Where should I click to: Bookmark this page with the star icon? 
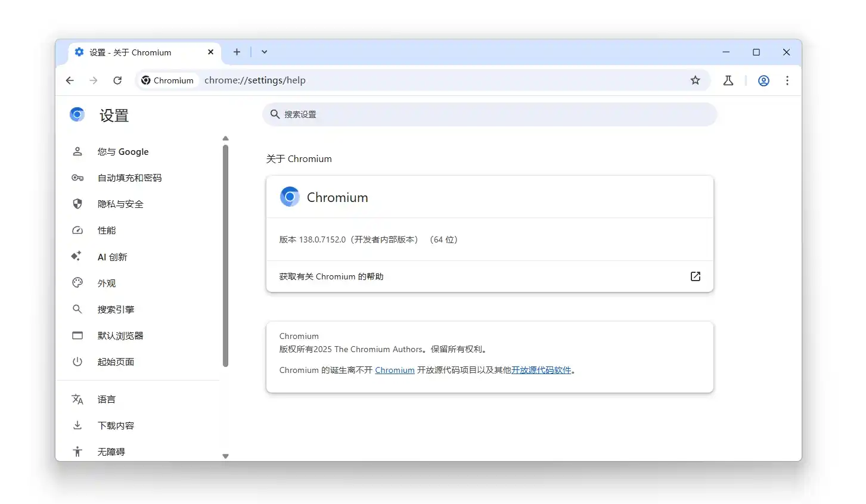click(695, 80)
